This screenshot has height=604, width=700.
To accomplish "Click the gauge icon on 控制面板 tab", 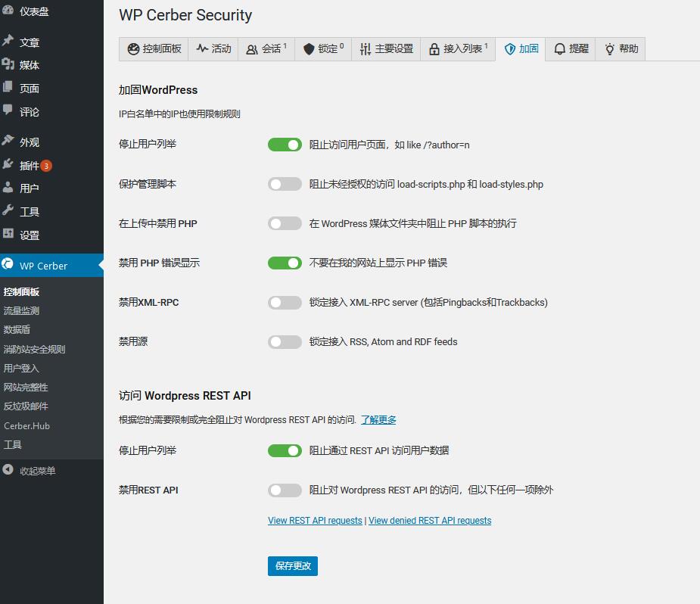I will coord(133,49).
